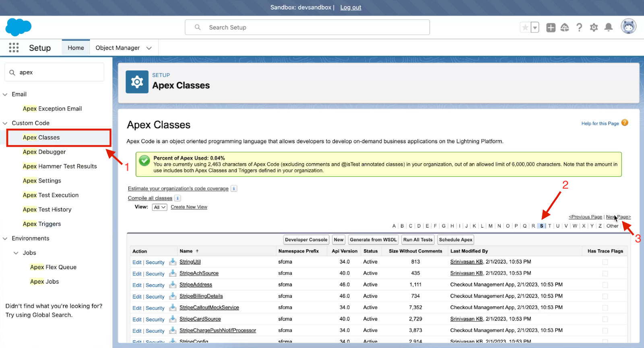Open the View dropdown showing All
This screenshot has width=644, height=348.
tap(159, 207)
